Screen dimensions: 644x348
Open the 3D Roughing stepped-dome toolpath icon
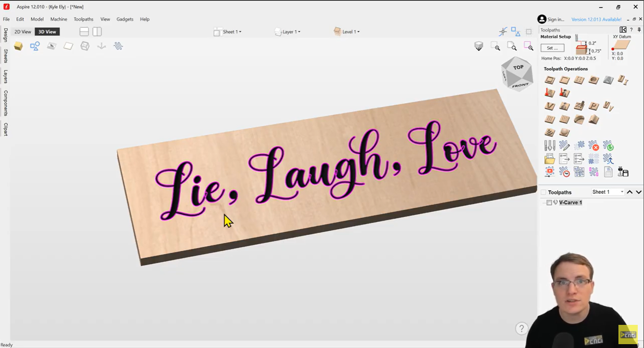[550, 132]
